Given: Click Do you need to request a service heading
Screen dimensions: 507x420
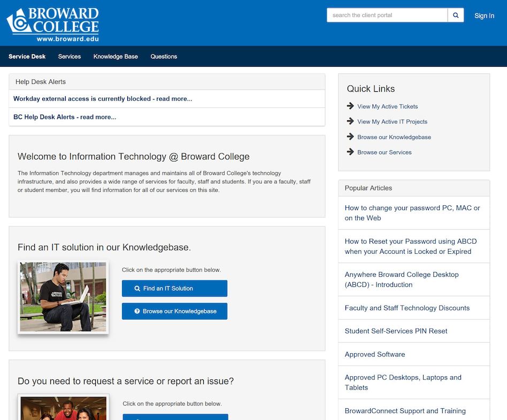Looking at the screenshot, I should point(126,381).
